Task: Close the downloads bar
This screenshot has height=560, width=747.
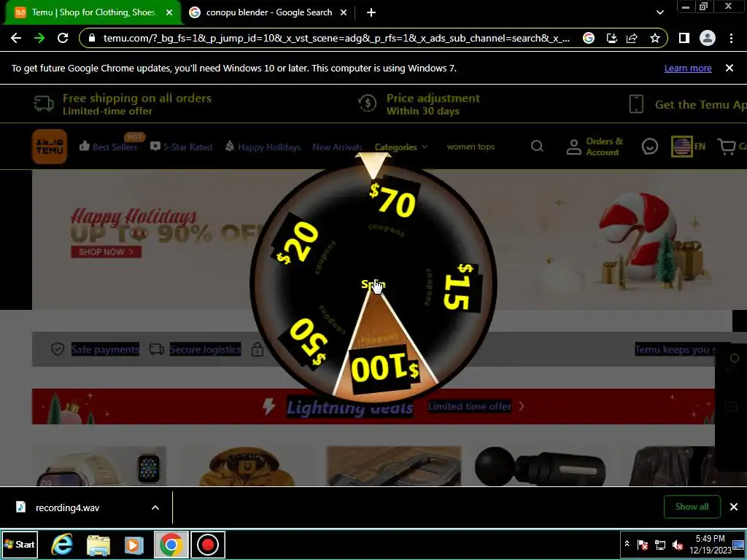Action: coord(734,507)
